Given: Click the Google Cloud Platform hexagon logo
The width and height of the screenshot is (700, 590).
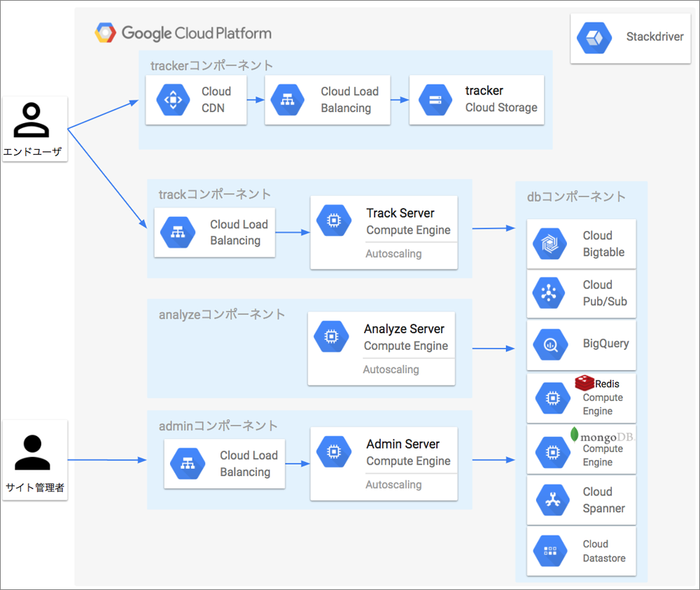Looking at the screenshot, I should click(106, 33).
